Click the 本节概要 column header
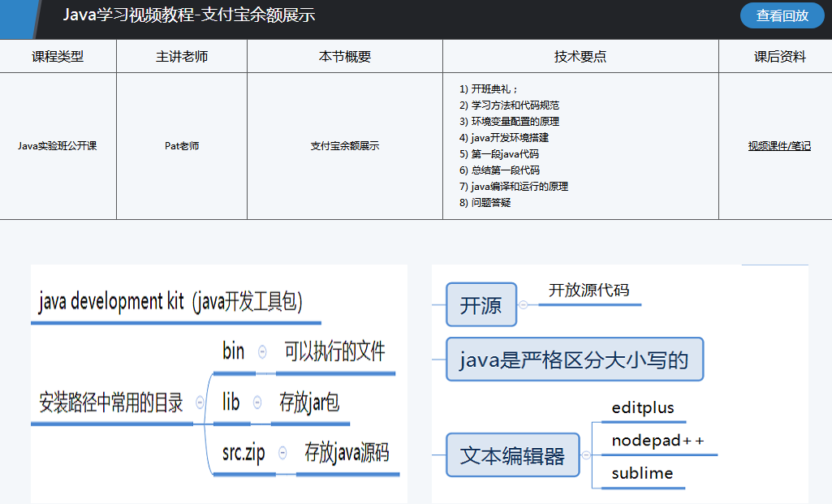832x504 pixels. [x=345, y=57]
